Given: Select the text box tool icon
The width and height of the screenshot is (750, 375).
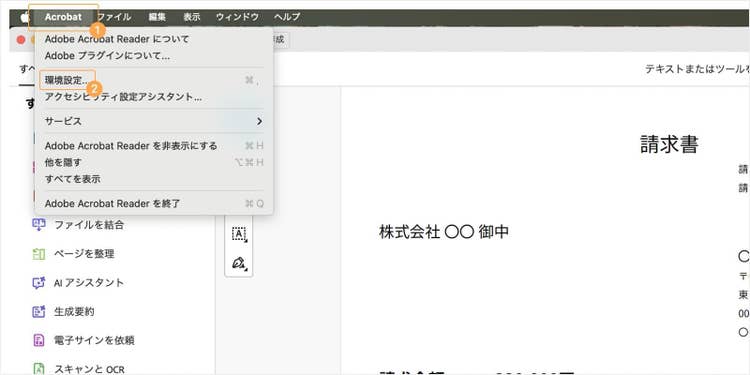Looking at the screenshot, I should pos(239,234).
